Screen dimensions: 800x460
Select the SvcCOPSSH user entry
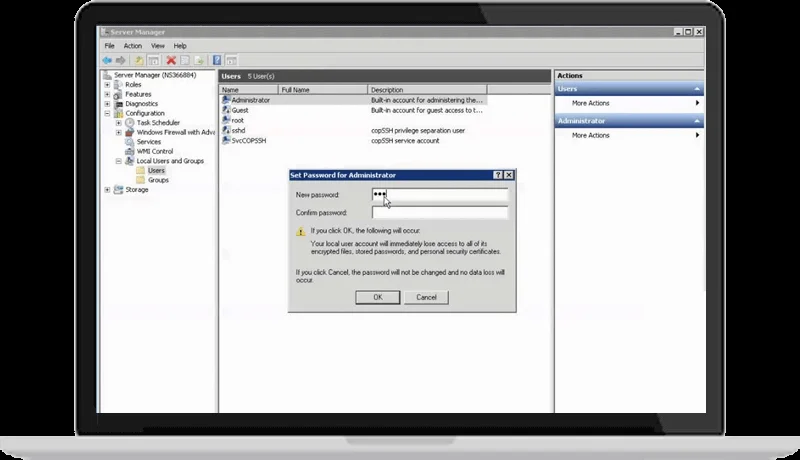(248, 141)
